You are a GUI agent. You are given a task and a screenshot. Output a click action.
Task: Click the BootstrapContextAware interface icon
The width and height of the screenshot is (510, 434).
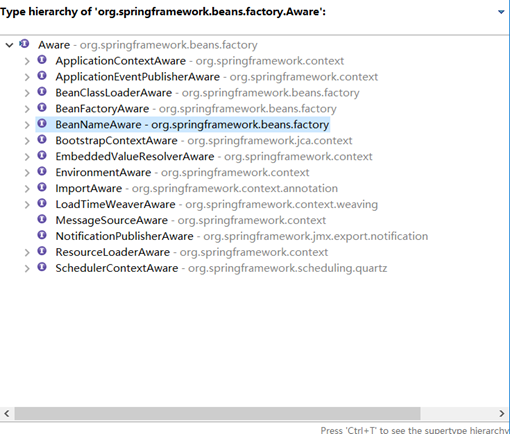point(42,139)
